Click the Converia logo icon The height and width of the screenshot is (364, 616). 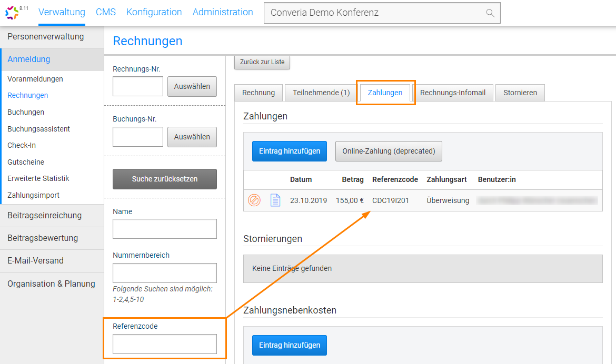pos(13,13)
